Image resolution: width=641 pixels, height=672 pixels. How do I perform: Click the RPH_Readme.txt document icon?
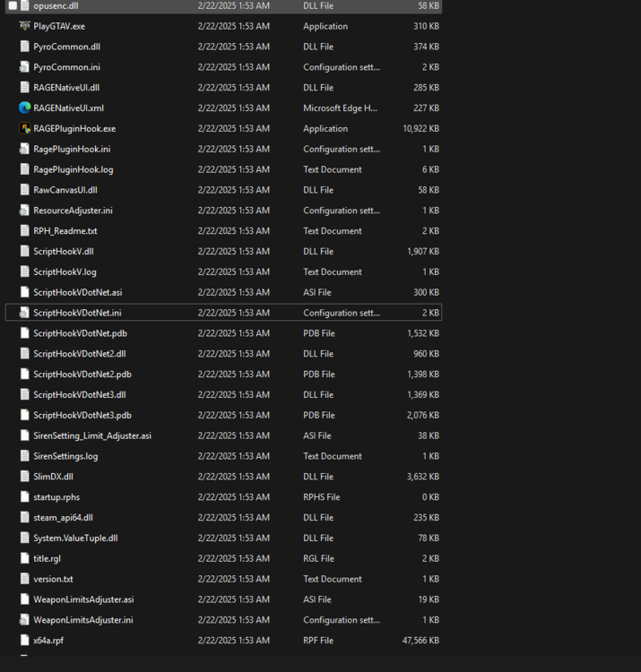pyautogui.click(x=25, y=230)
